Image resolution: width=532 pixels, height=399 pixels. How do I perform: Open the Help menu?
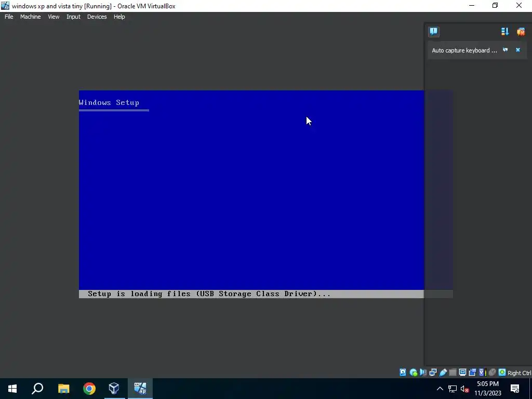click(119, 17)
